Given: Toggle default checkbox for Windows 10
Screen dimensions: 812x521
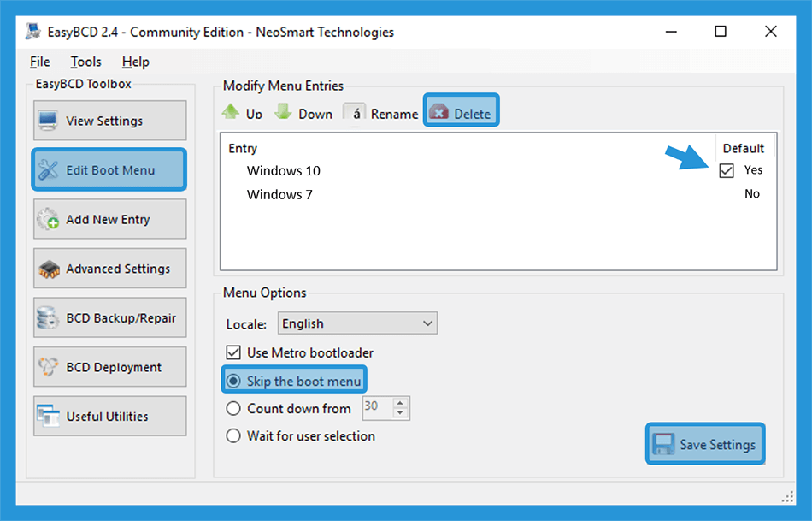Looking at the screenshot, I should click(727, 170).
